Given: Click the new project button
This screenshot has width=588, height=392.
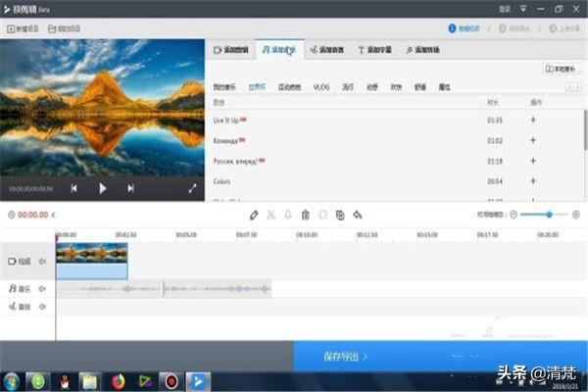Looking at the screenshot, I should 23,28.
